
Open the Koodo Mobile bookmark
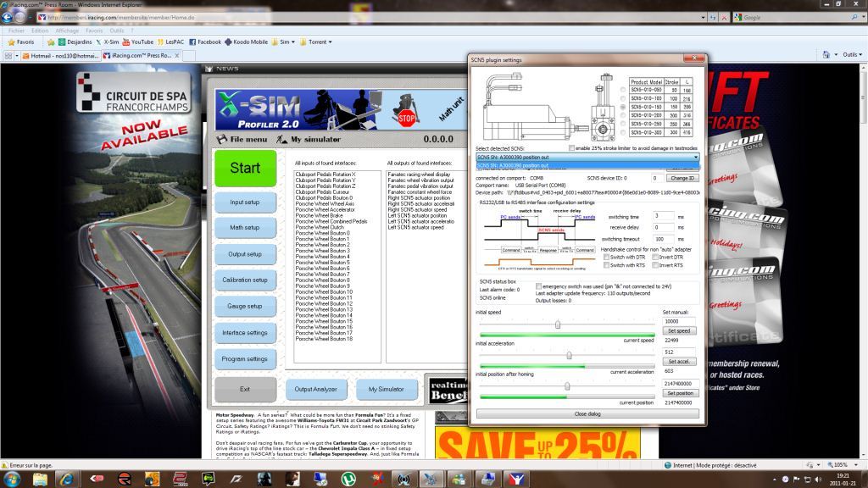click(x=247, y=42)
